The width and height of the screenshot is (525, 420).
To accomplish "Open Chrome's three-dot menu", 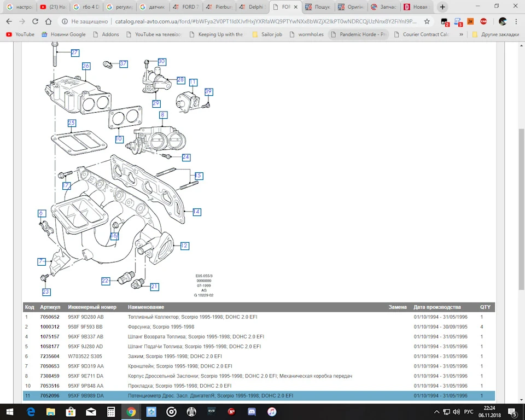I will point(516,21).
